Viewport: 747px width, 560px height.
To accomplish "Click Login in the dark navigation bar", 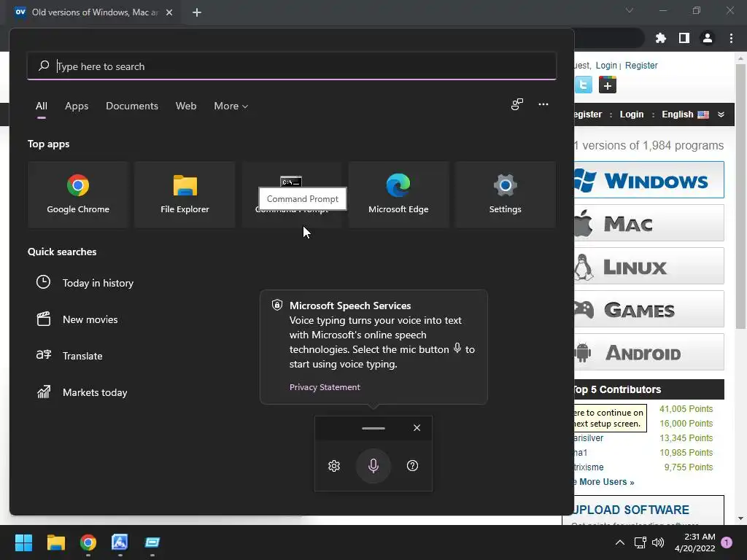I will (x=631, y=114).
